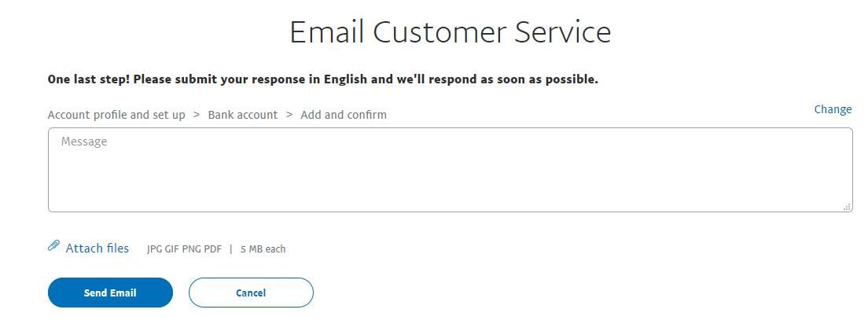This screenshot has height=324, width=868.
Task: Cancel the customer service email
Action: pyautogui.click(x=251, y=293)
